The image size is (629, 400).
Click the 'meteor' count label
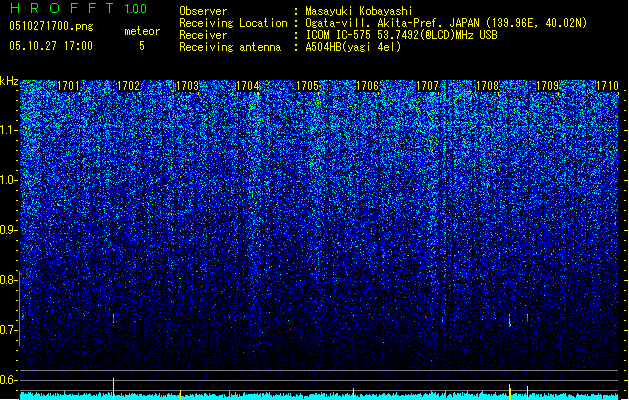pyautogui.click(x=142, y=31)
